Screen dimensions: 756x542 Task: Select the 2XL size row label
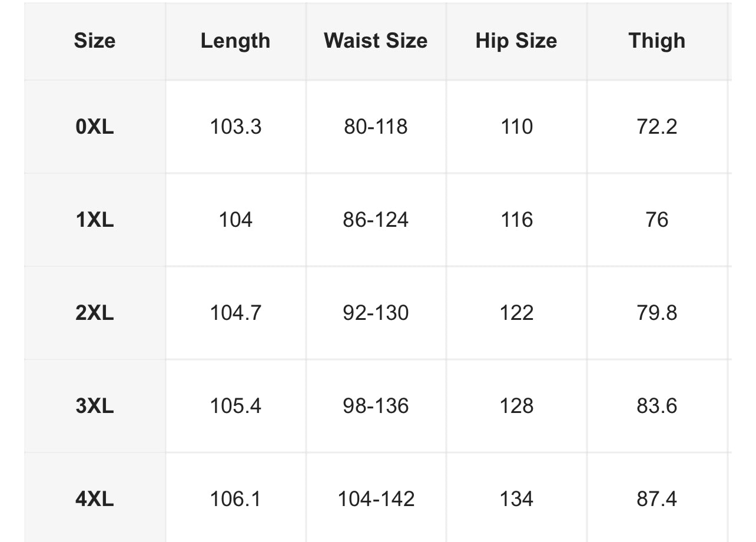point(95,313)
